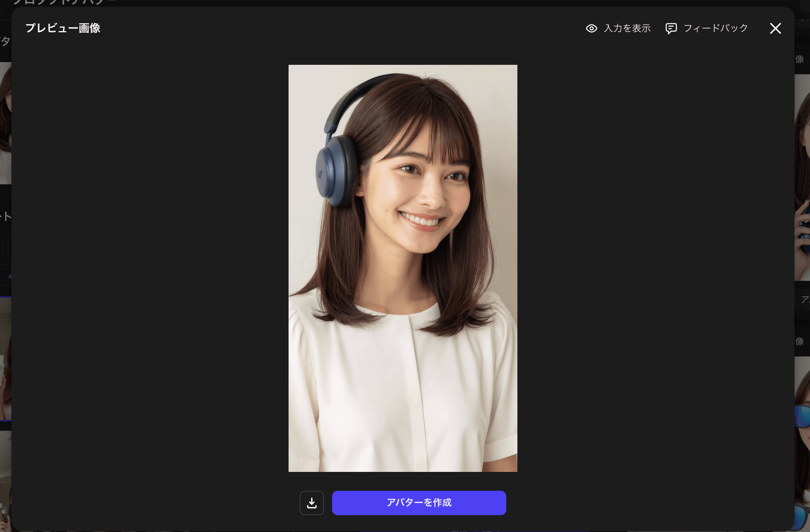The height and width of the screenshot is (532, 810).
Task: Click the download icon below the preview
Action: (x=312, y=503)
